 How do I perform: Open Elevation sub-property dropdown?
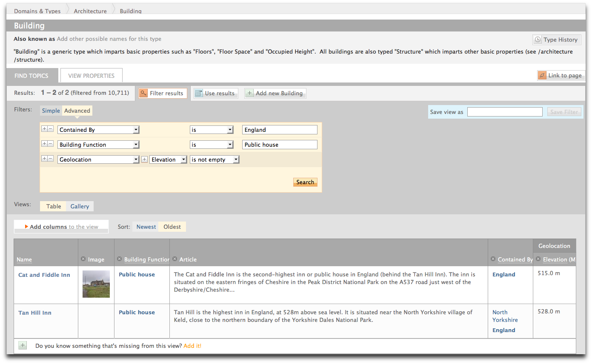(x=168, y=159)
